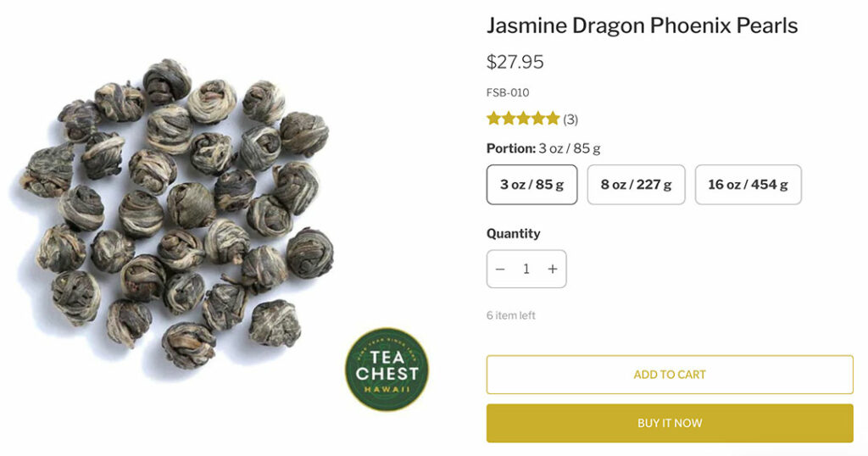The height and width of the screenshot is (456, 868).
Task: Click the Quantity label
Action: click(x=513, y=234)
